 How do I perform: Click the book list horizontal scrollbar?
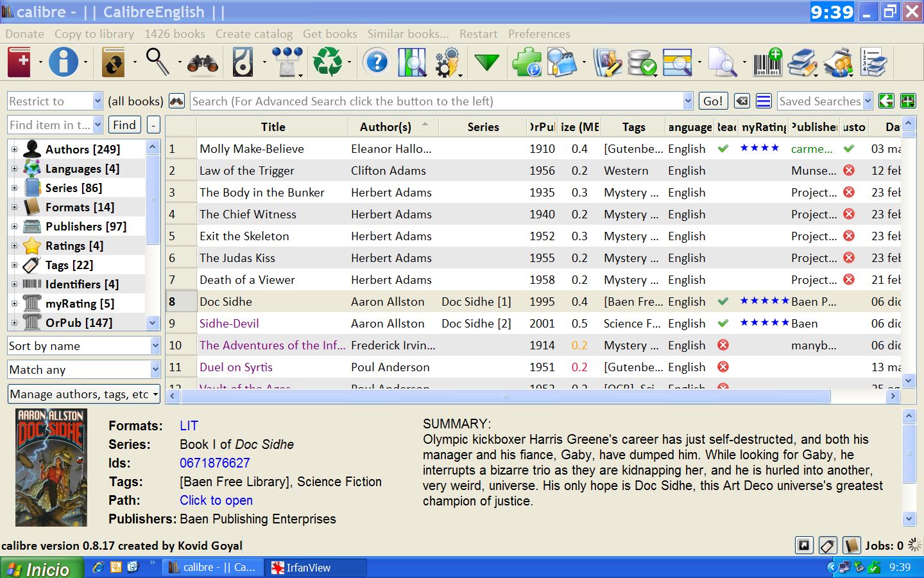coord(506,396)
